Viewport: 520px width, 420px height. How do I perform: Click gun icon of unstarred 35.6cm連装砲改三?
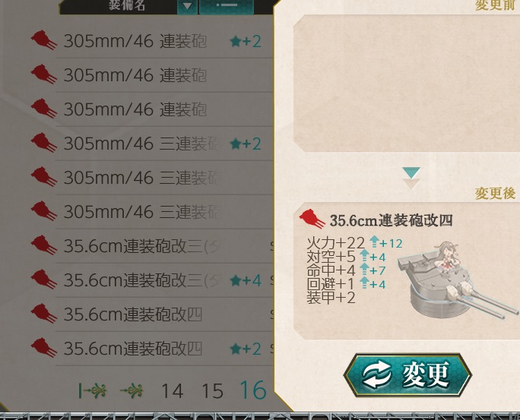click(43, 245)
